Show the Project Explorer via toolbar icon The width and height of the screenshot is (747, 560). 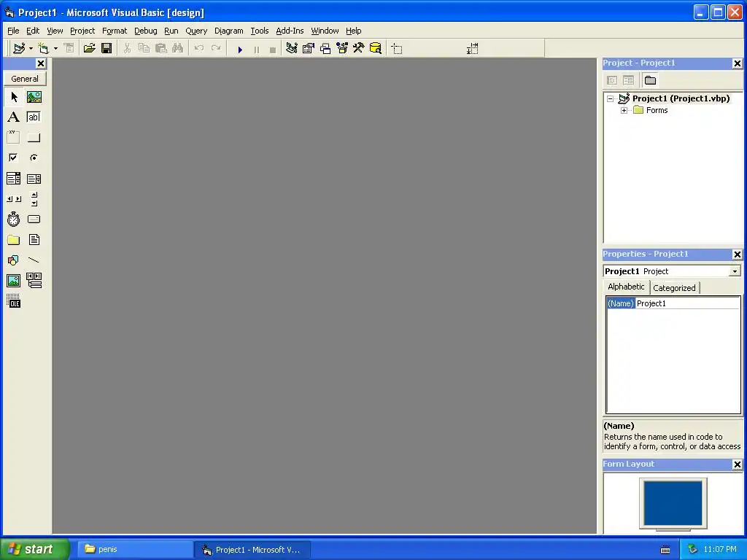292,48
